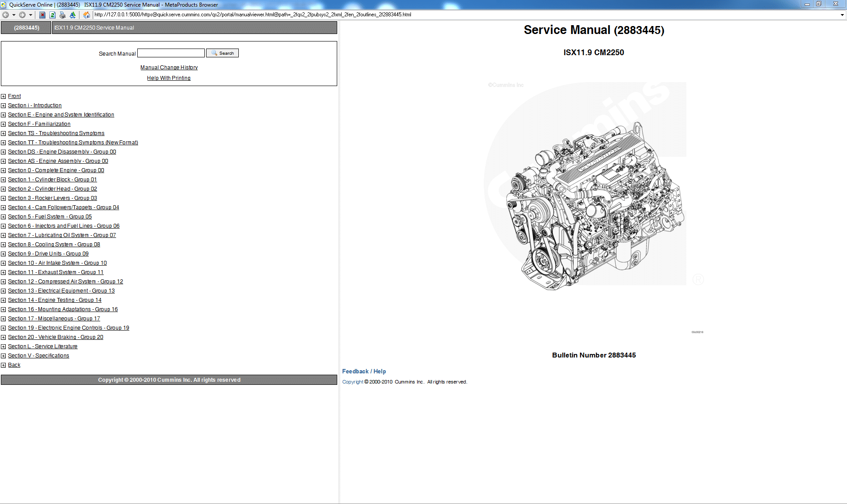
Task: Expand the Section 5 - Fuel System node
Action: click(x=4, y=217)
